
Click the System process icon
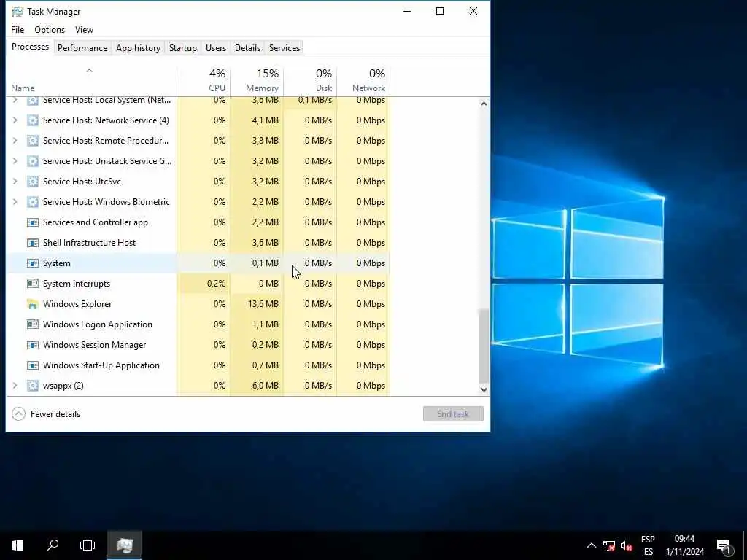pos(32,263)
